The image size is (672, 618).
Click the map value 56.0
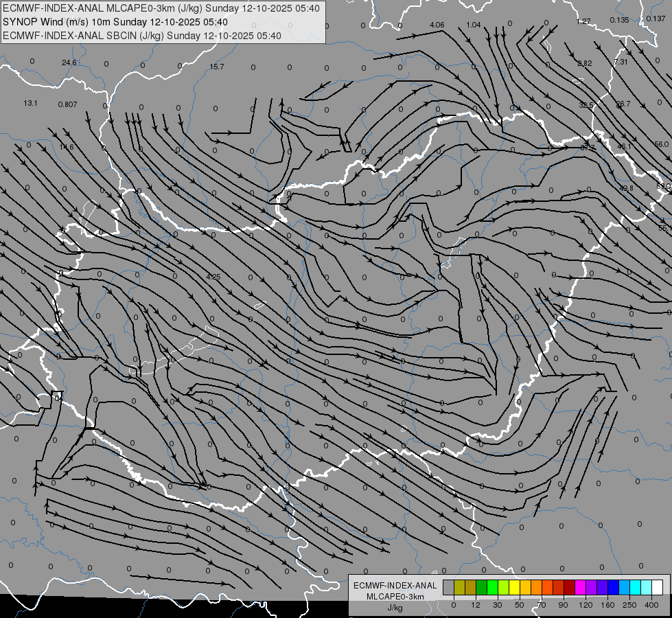pos(662,144)
